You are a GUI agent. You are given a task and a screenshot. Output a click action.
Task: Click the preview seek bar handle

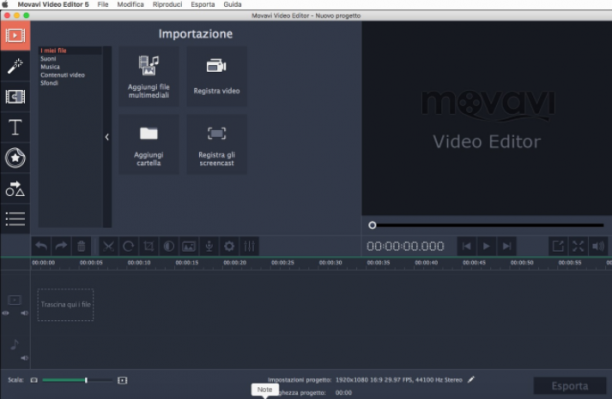point(372,225)
